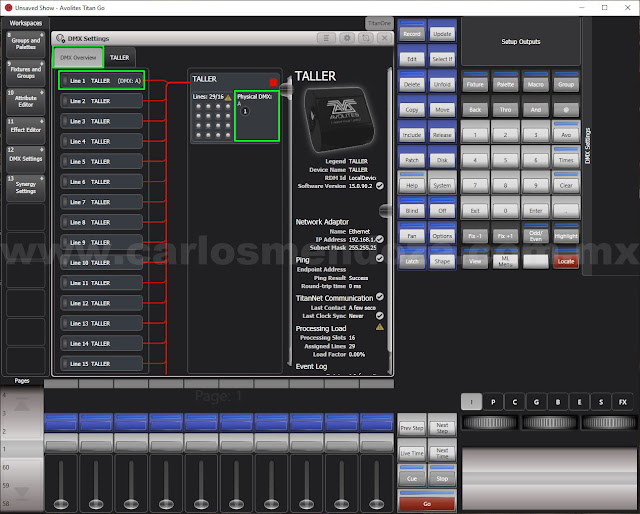This screenshot has width=640, height=514.
Task: Select the Line 15 TALLER row
Action: tap(102, 364)
